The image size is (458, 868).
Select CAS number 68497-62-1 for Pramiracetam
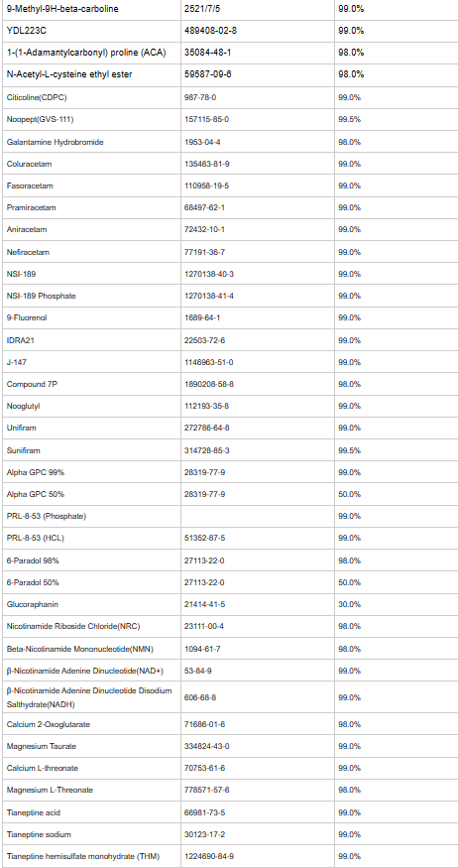click(x=204, y=207)
